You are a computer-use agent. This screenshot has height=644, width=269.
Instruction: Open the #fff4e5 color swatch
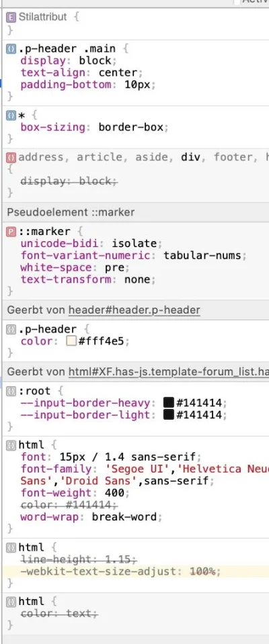[71, 342]
